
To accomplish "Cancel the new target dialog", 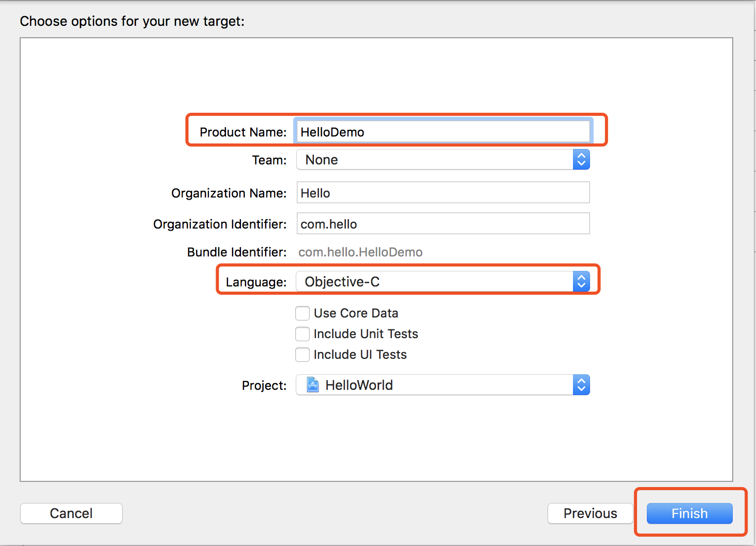I will [71, 513].
